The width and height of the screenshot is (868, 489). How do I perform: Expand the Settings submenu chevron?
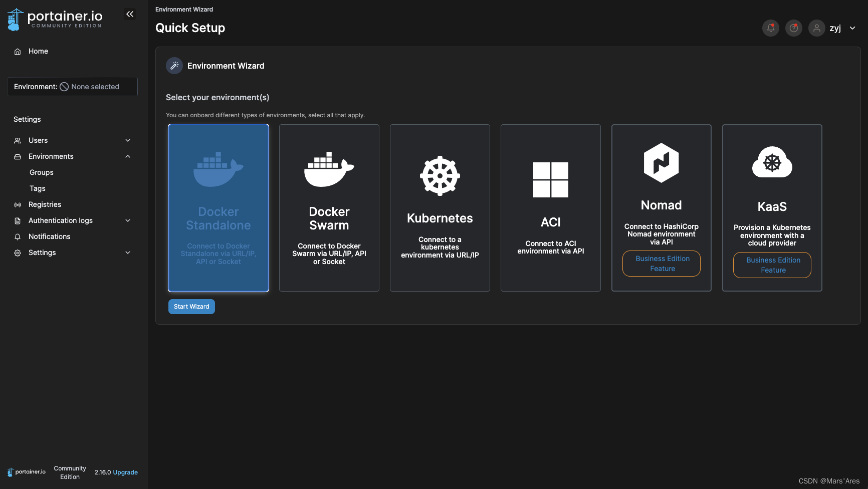(x=128, y=253)
